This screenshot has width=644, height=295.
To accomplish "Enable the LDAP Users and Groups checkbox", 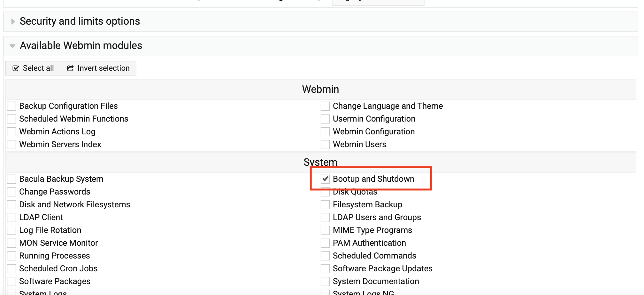I will pos(325,217).
